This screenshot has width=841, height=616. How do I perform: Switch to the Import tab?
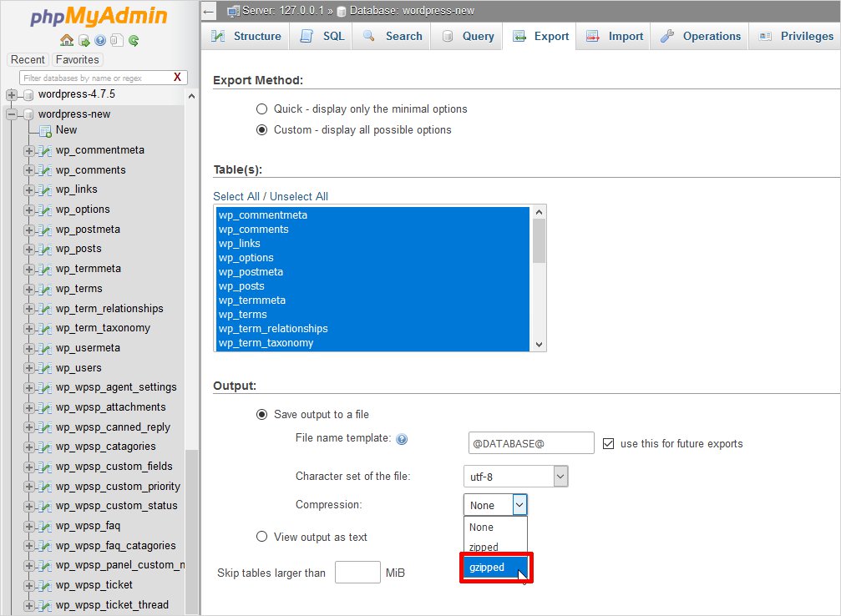pyautogui.click(x=615, y=36)
